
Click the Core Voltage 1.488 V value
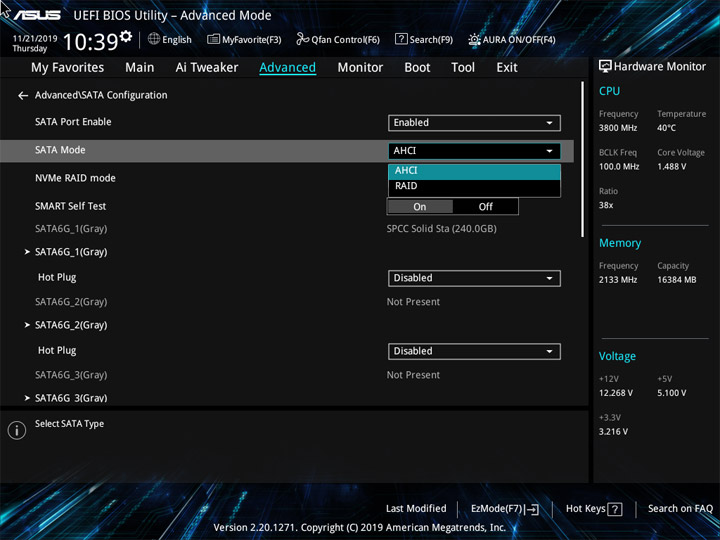tap(671, 167)
